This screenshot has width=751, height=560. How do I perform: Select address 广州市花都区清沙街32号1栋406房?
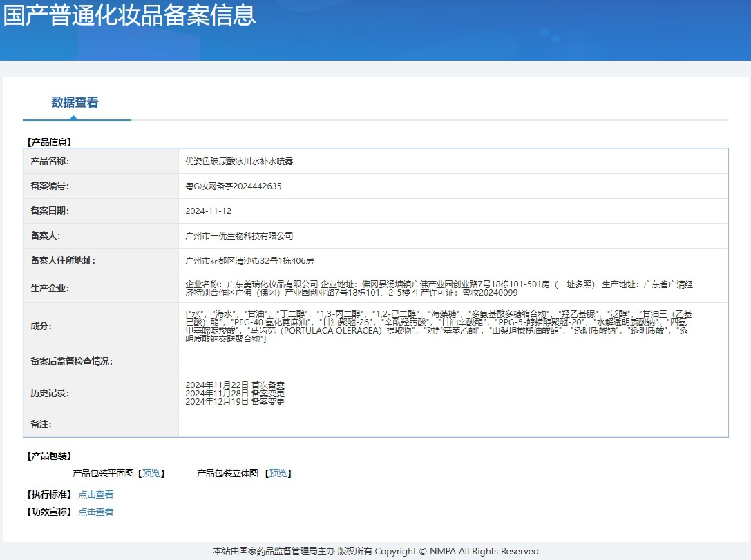(249, 261)
